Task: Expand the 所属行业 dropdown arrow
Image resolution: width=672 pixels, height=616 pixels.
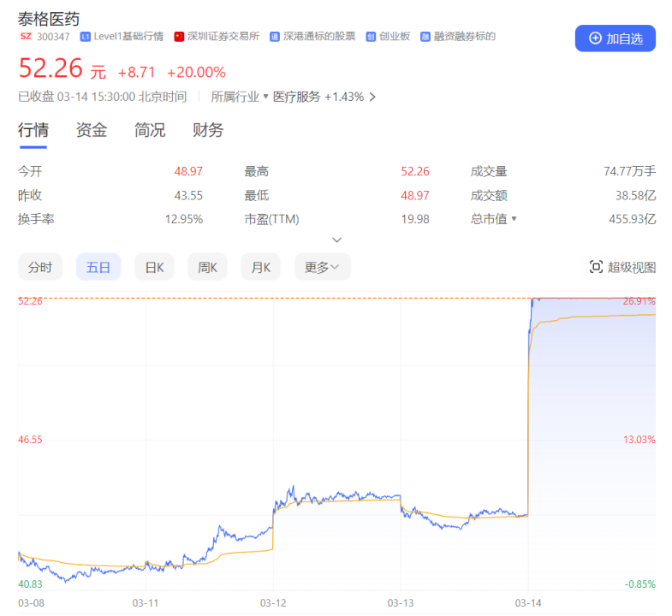Action: coord(265,97)
